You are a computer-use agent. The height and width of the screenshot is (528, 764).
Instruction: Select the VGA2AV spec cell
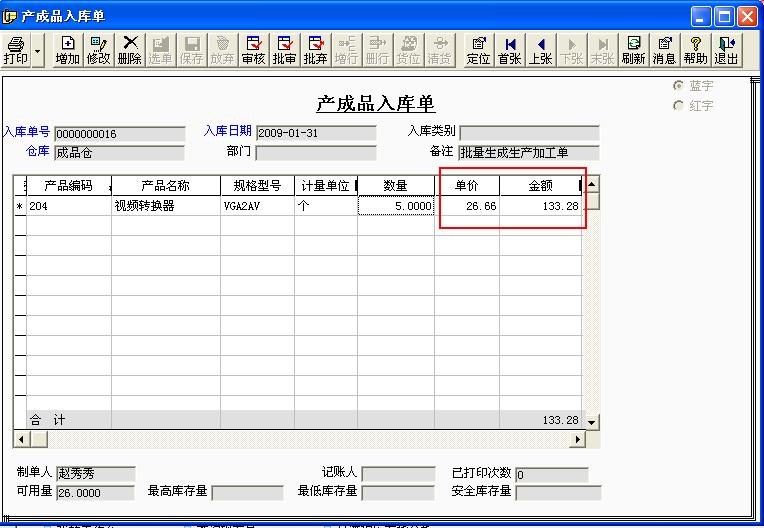tap(257, 206)
